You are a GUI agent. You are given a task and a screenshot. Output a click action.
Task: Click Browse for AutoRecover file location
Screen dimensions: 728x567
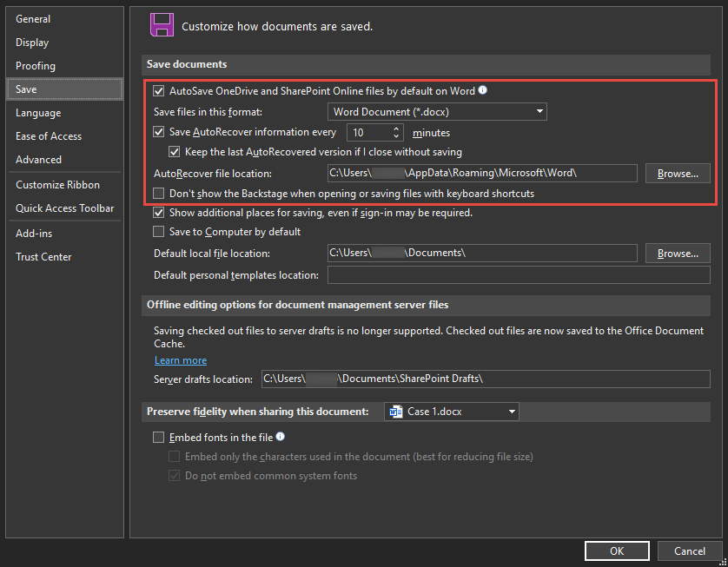(678, 174)
